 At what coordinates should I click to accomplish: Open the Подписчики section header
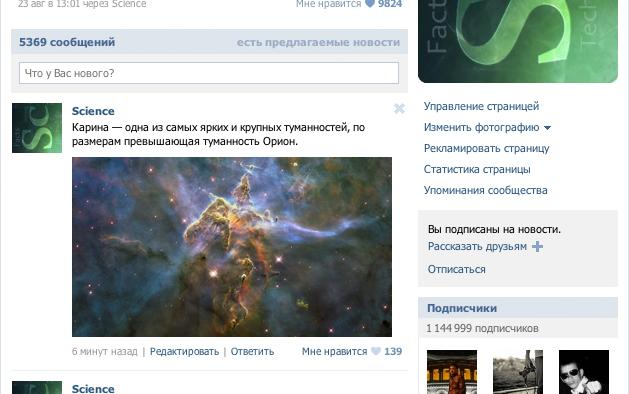[462, 308]
